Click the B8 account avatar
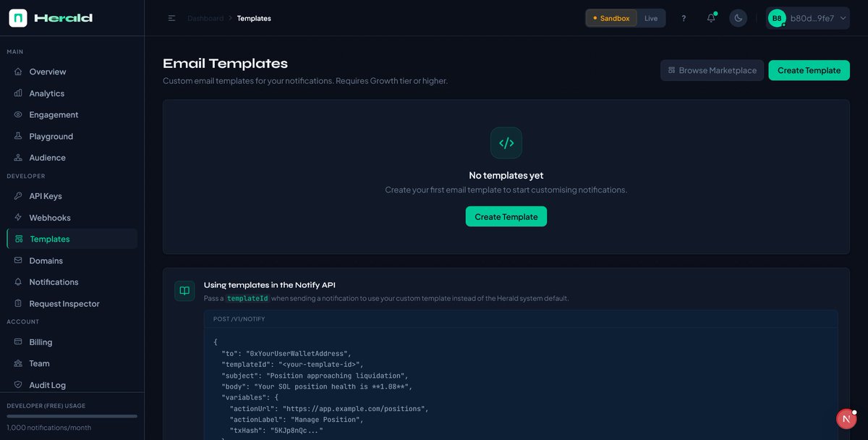 777,18
